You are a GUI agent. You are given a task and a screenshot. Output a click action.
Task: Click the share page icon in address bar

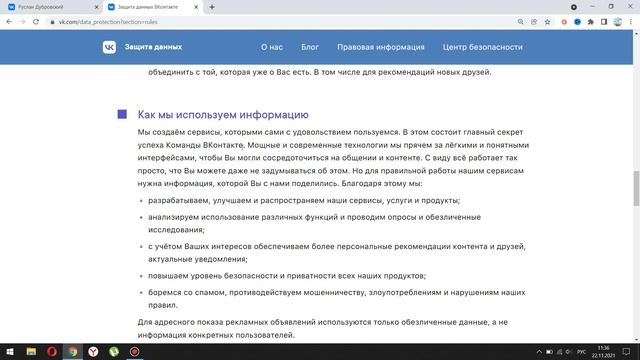(x=534, y=22)
